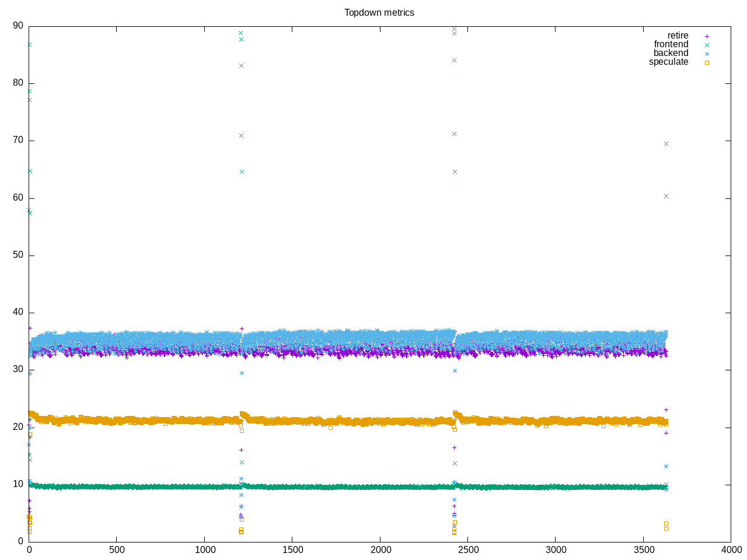Click the x-axis tick label 3000
The width and height of the screenshot is (747, 560).
[556, 550]
